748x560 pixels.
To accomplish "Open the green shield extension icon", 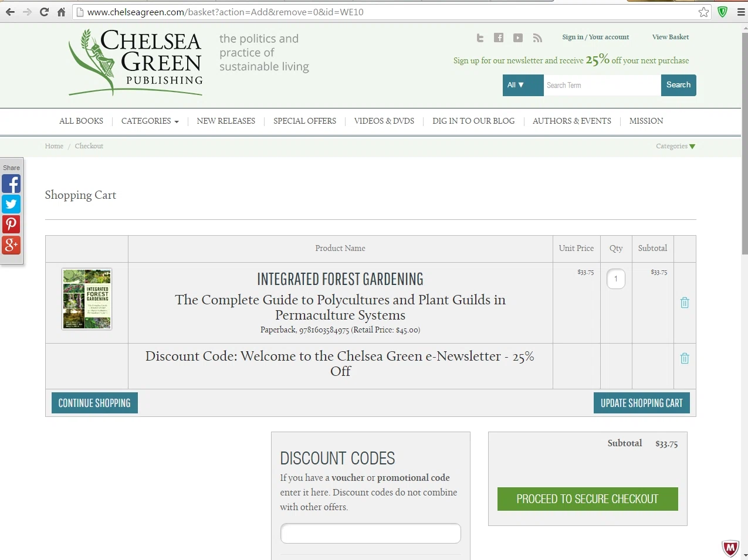I will click(x=723, y=12).
